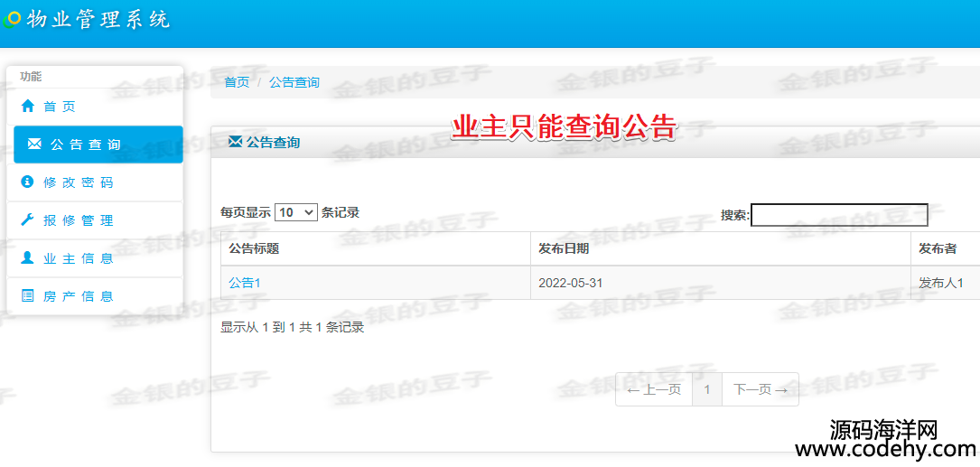Open the 公告1 announcement link
The width and height of the screenshot is (980, 467).
(245, 283)
